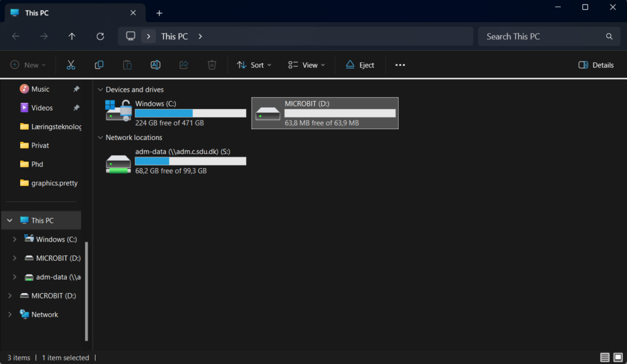This screenshot has width=627, height=364.
Task: Add a new tab with plus
Action: 159,13
